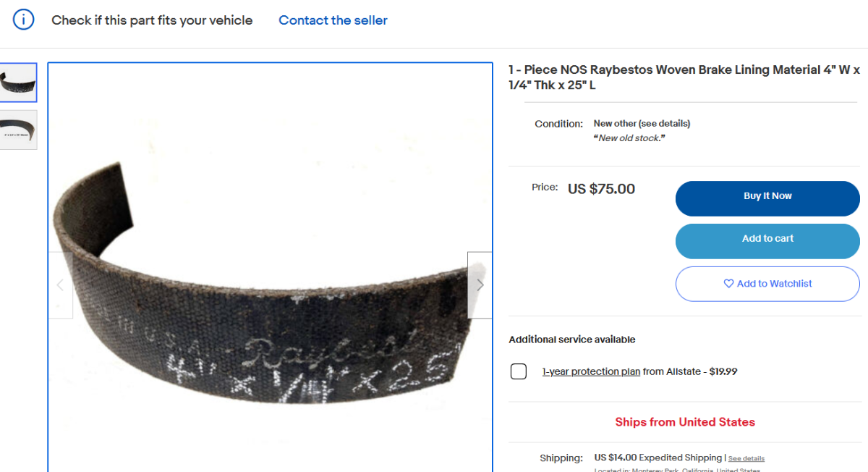Open Contact the seller link

(333, 20)
